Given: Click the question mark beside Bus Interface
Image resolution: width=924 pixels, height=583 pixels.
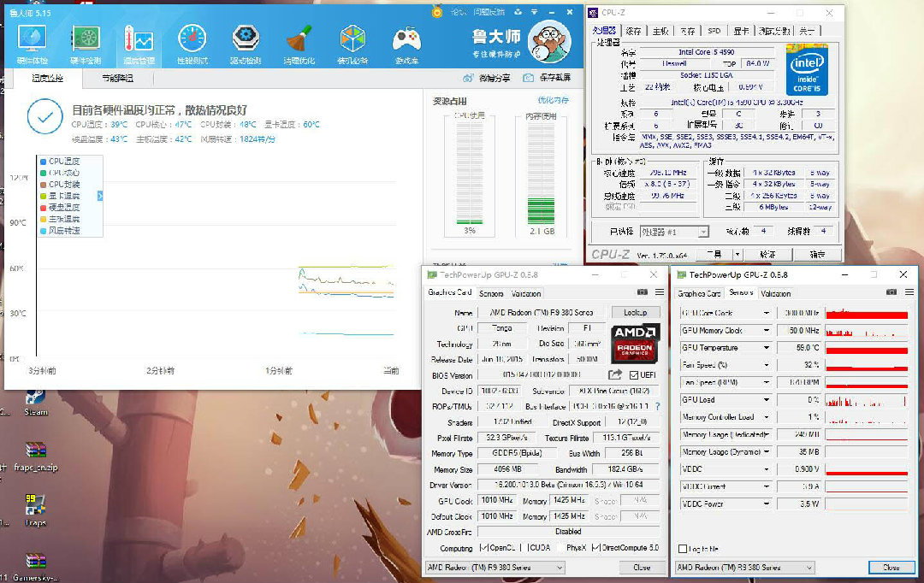Looking at the screenshot, I should pyautogui.click(x=657, y=406).
